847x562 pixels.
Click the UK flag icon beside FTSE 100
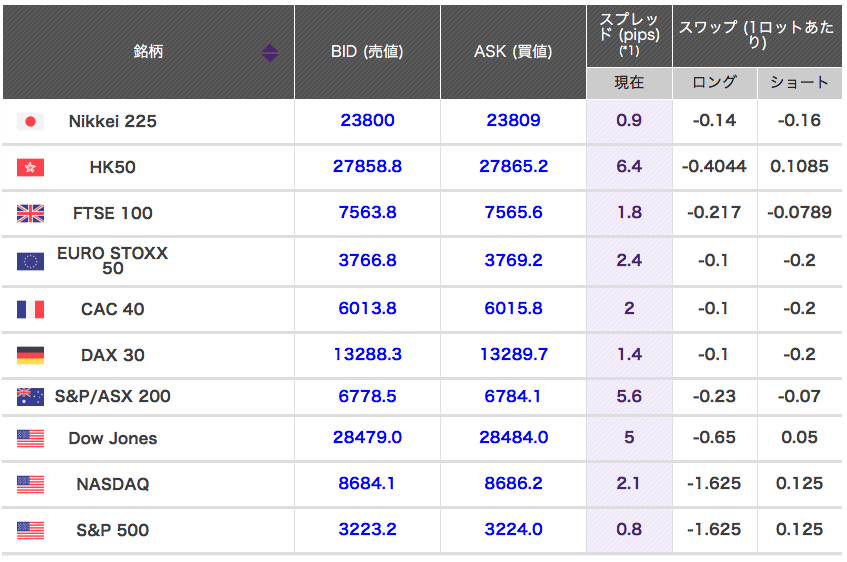click(30, 213)
